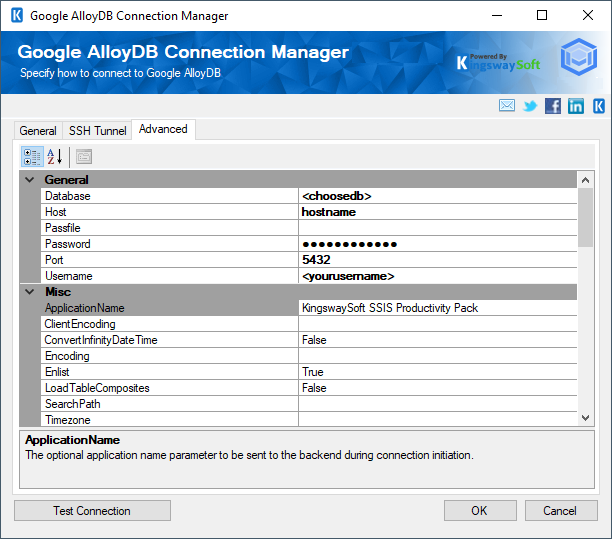Minimize the Connection Manager window
This screenshot has width=612, height=539.
click(497, 16)
